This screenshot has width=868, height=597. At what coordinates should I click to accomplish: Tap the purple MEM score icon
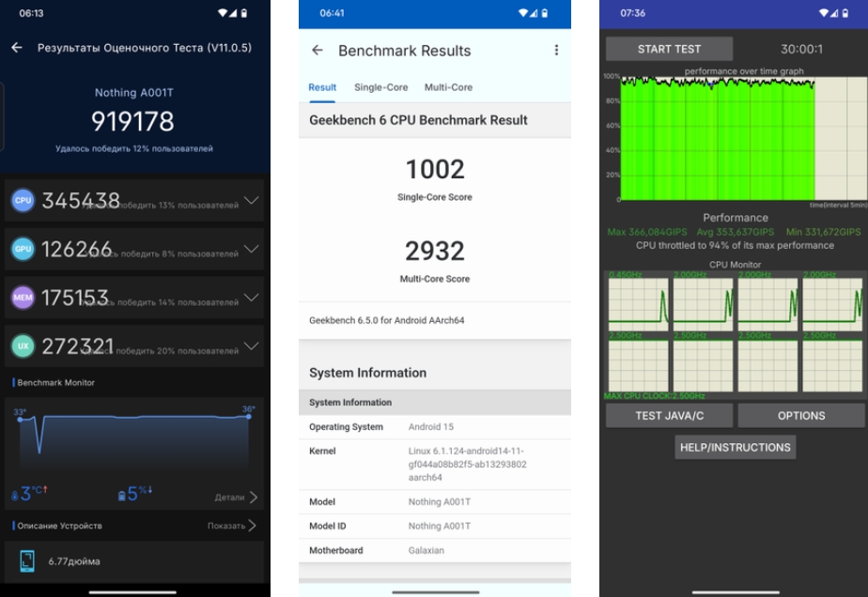(23, 298)
